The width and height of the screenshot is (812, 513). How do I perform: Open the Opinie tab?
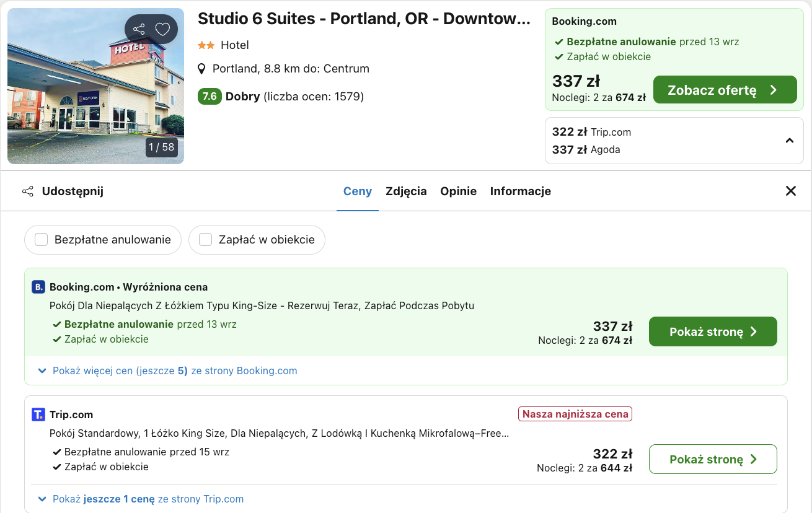click(459, 191)
